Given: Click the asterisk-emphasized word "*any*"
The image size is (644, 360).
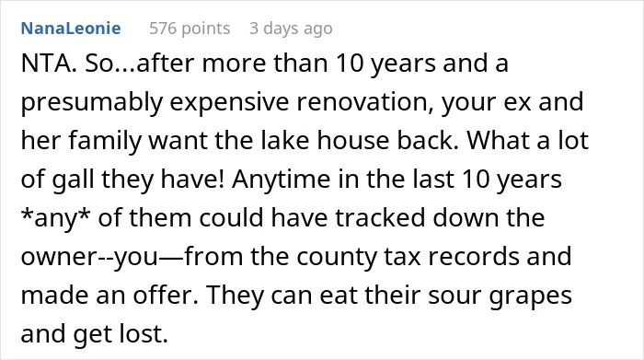Looking at the screenshot, I should [55, 217].
